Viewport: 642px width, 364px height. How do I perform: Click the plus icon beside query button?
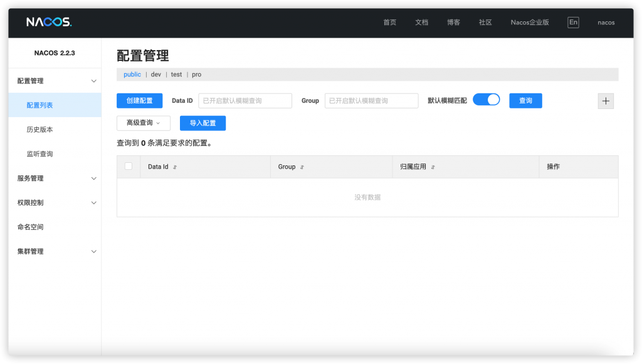point(606,101)
